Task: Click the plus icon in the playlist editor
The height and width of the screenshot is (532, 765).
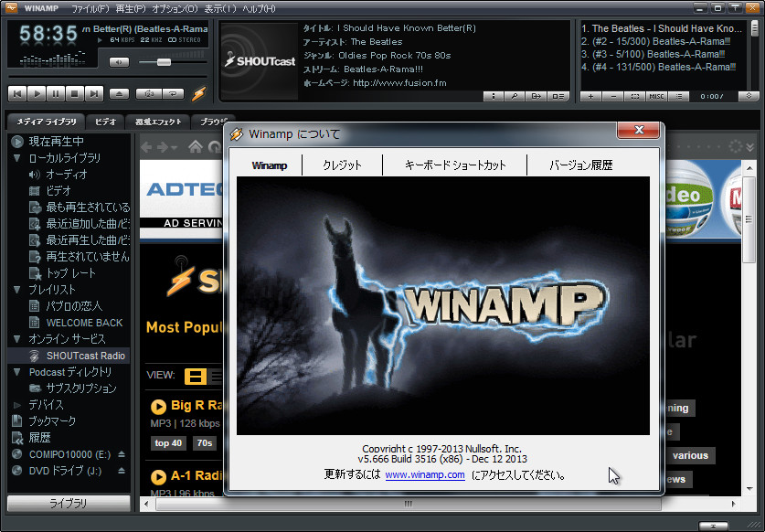Action: point(590,95)
